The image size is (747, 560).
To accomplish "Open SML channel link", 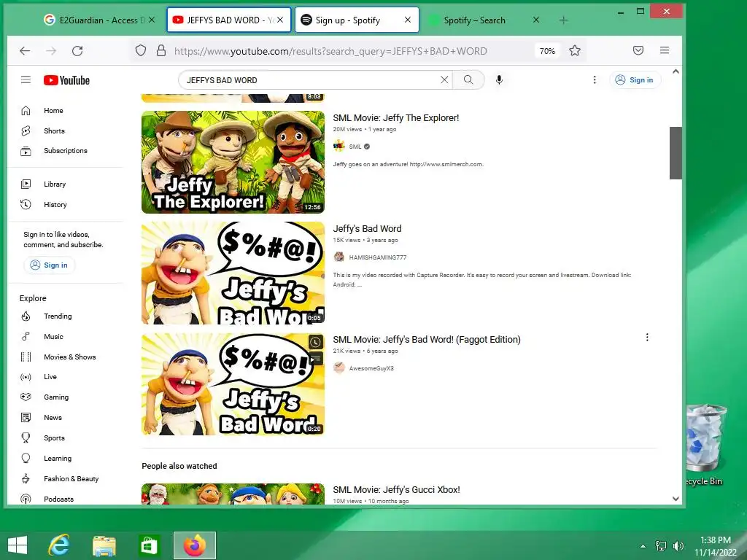I will 355,147.
